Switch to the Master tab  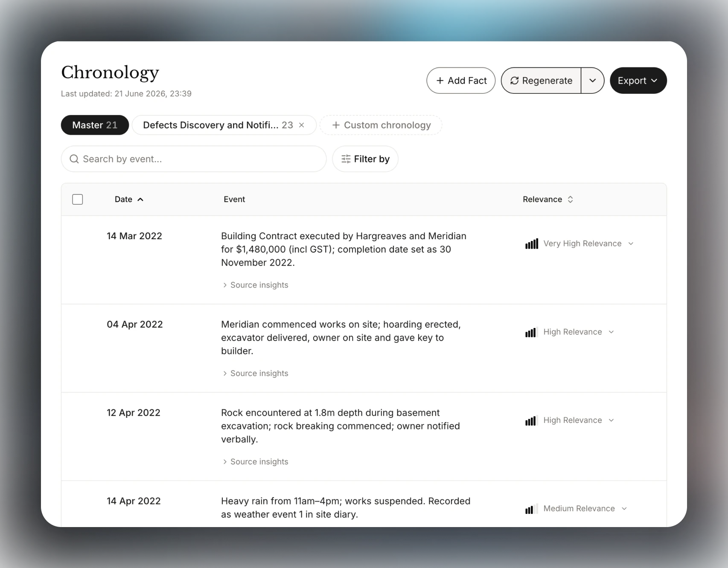click(x=95, y=125)
